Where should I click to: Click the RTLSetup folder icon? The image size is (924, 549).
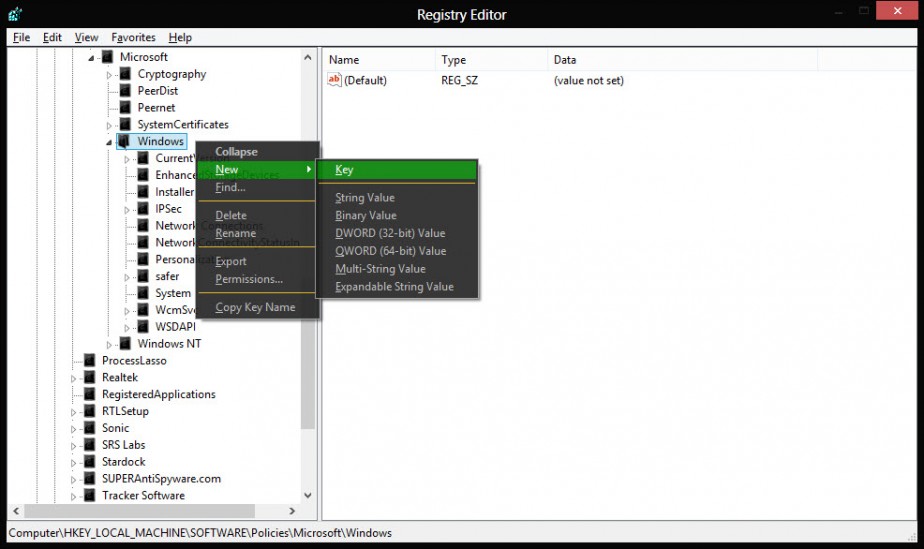[x=90, y=411]
